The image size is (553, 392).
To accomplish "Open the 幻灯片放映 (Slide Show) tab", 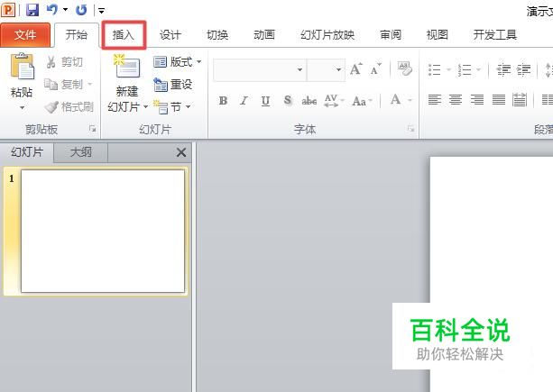I will click(x=327, y=35).
